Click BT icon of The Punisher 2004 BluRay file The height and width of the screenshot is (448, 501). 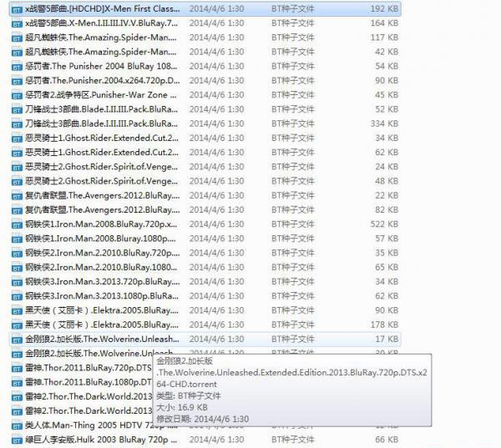pos(17,67)
